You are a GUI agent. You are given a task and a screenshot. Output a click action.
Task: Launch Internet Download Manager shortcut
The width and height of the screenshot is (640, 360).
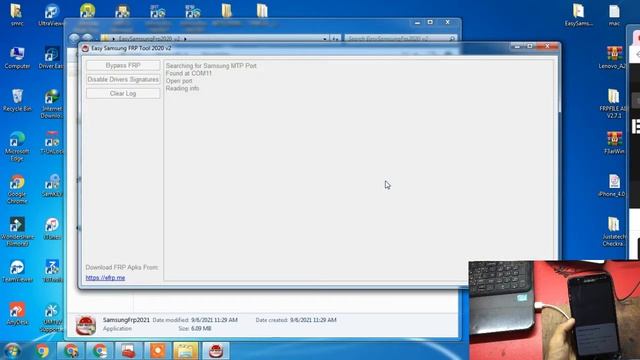pos(52,104)
